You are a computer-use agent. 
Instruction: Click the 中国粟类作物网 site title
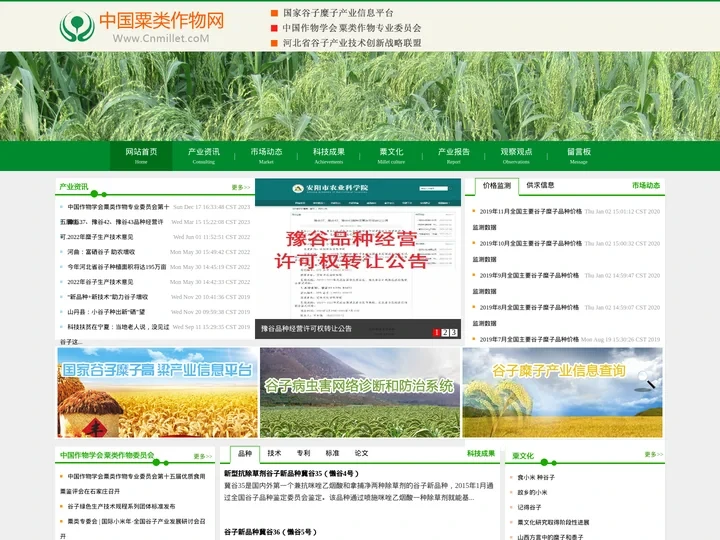coord(162,21)
